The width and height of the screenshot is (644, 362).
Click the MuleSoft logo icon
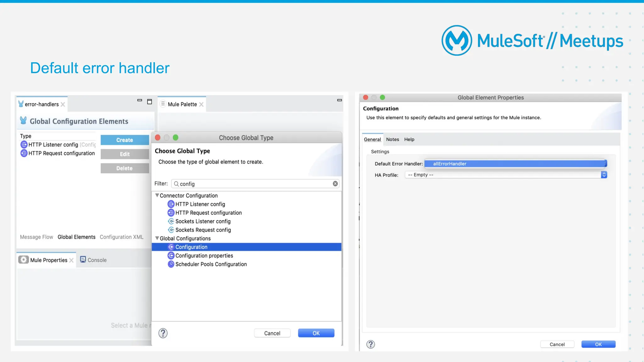tap(457, 41)
